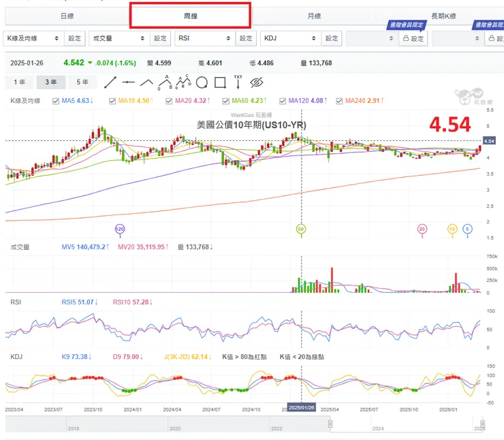
Task: Select the 1 年 time range
Action: click(x=19, y=82)
